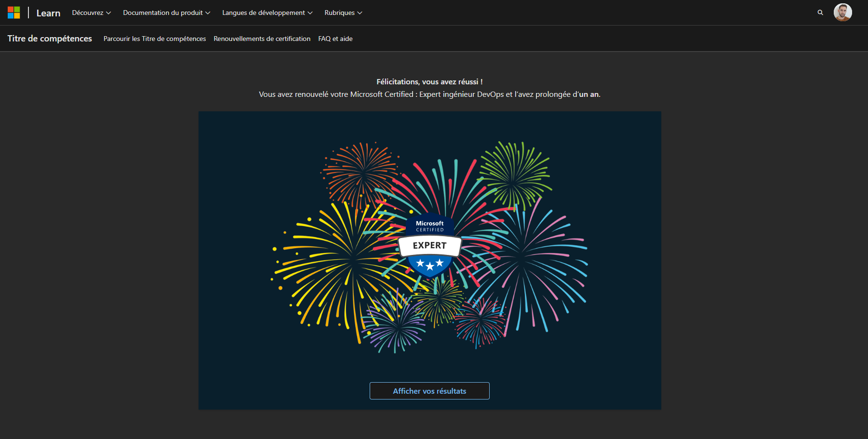This screenshot has height=439, width=868.
Task: Open Parcourir les Titre de compétences
Action: [155, 39]
